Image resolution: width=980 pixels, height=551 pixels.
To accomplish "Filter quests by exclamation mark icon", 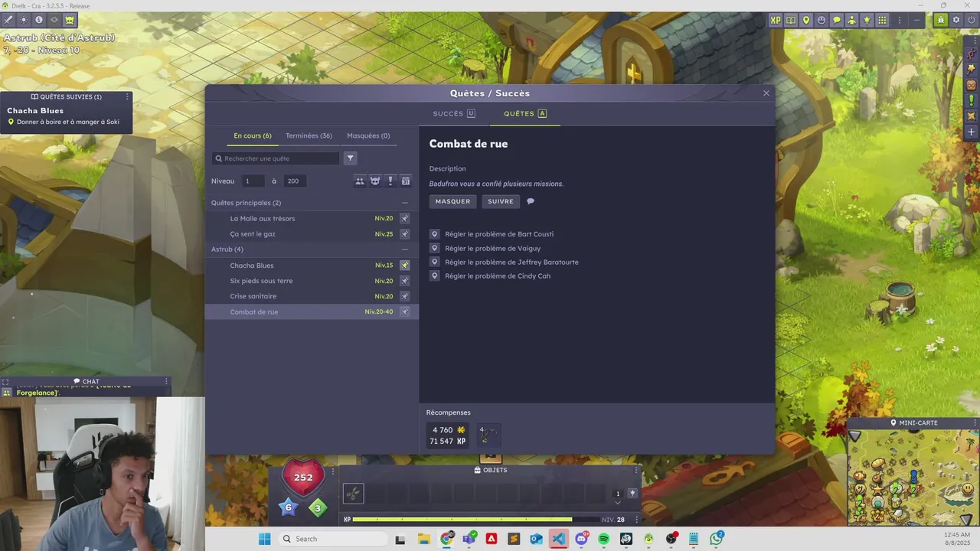I will (390, 181).
